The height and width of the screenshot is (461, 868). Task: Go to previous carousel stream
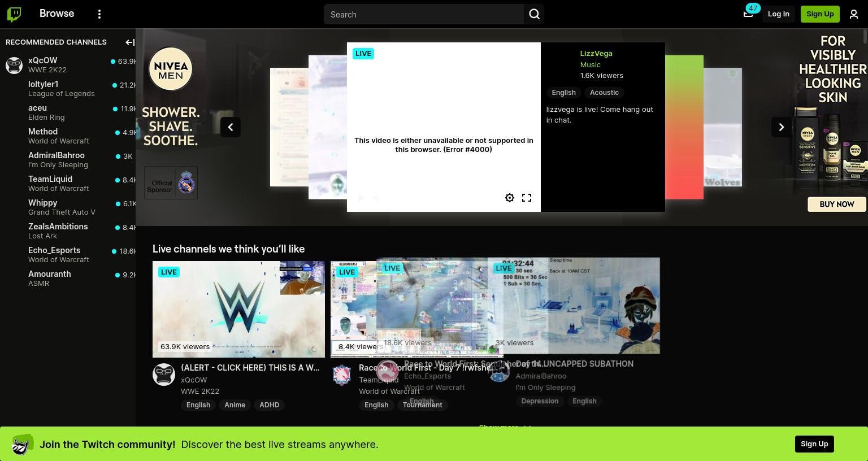(231, 127)
